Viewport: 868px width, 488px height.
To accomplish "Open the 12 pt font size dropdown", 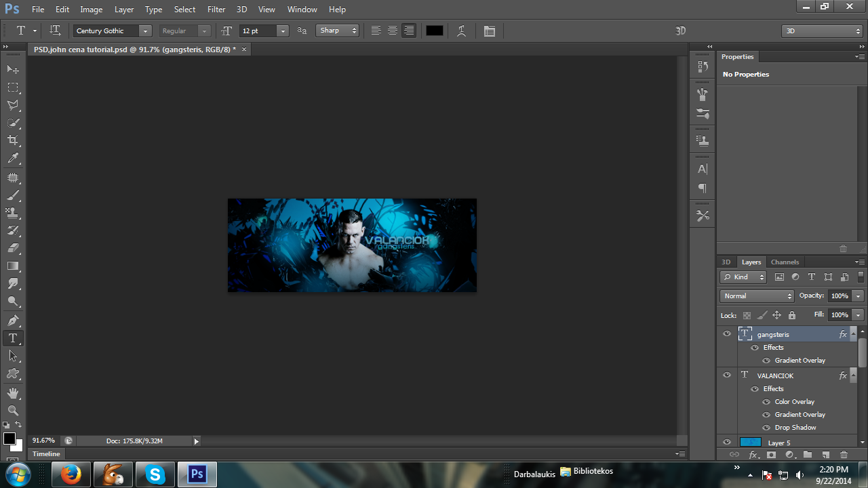I will [x=283, y=30].
